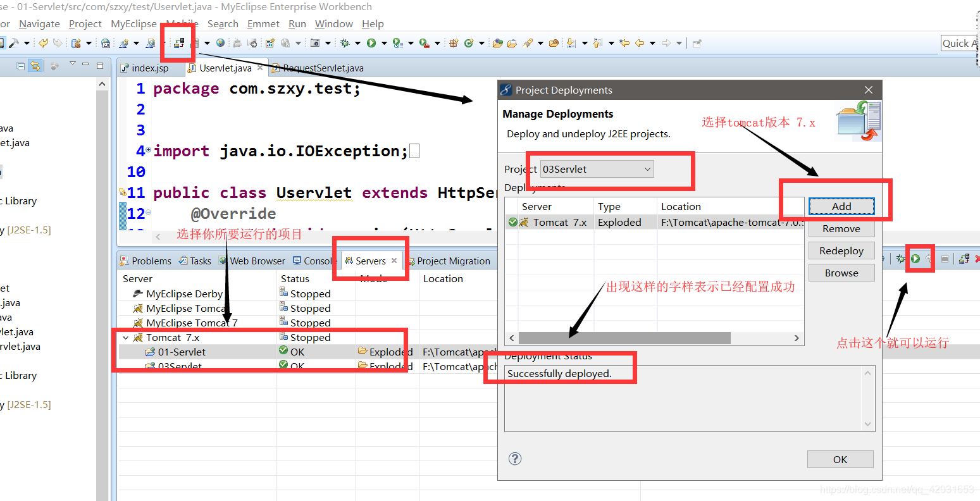
Task: Open the Run button dropdown arrow in main toolbar
Action: [384, 43]
